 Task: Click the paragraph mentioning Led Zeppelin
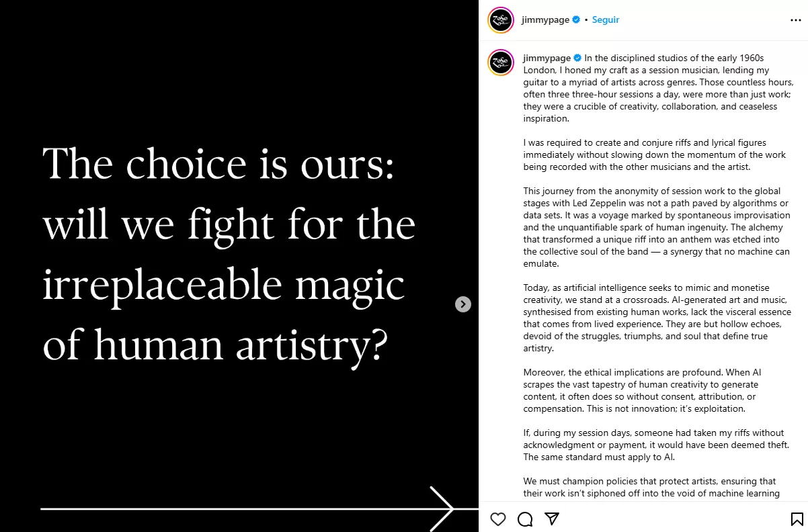tap(655, 228)
